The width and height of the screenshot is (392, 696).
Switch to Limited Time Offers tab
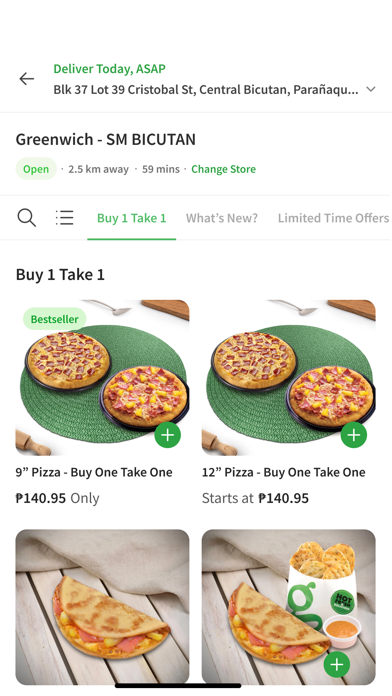[x=333, y=218]
